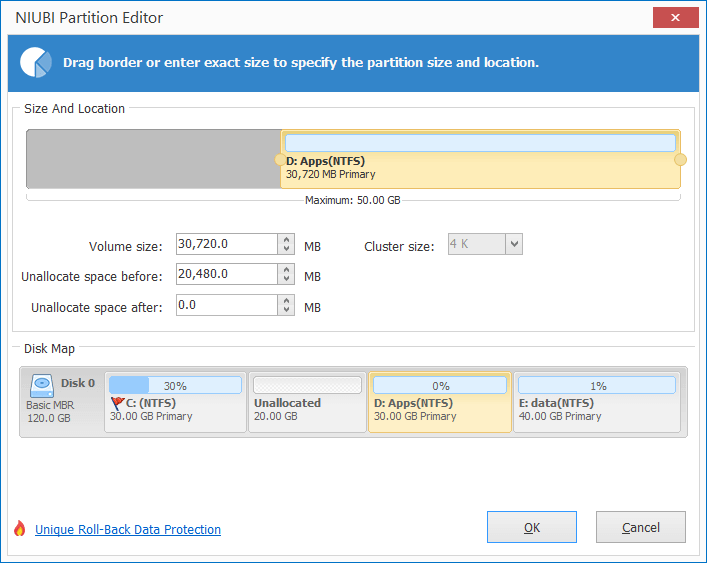The width and height of the screenshot is (707, 563).
Task: Click the '30,720 MB Primary' label
Action: (331, 174)
